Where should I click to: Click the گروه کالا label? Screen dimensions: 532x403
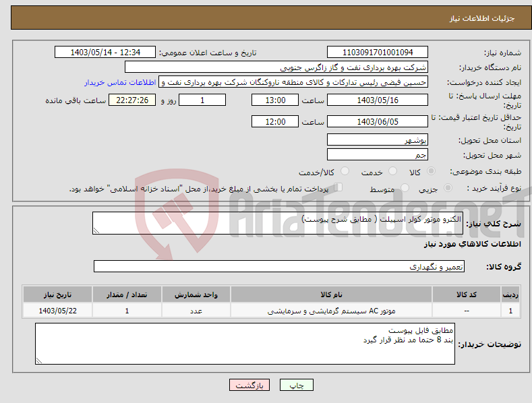(x=504, y=267)
